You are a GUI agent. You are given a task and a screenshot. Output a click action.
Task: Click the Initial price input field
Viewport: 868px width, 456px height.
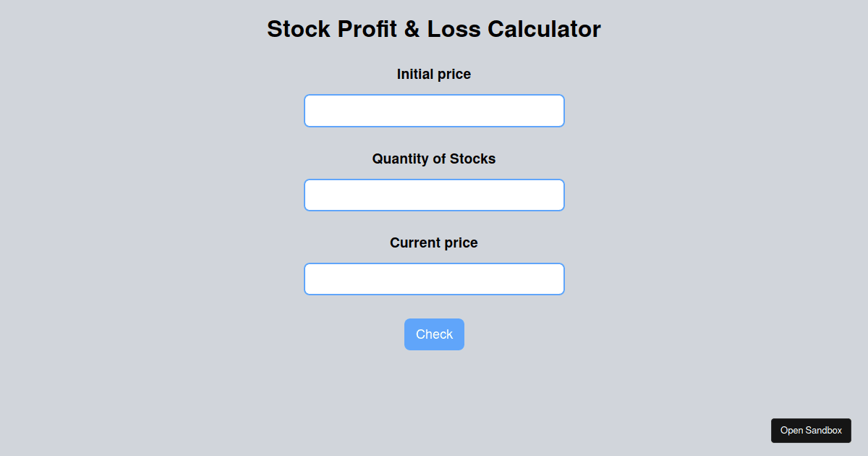click(434, 111)
